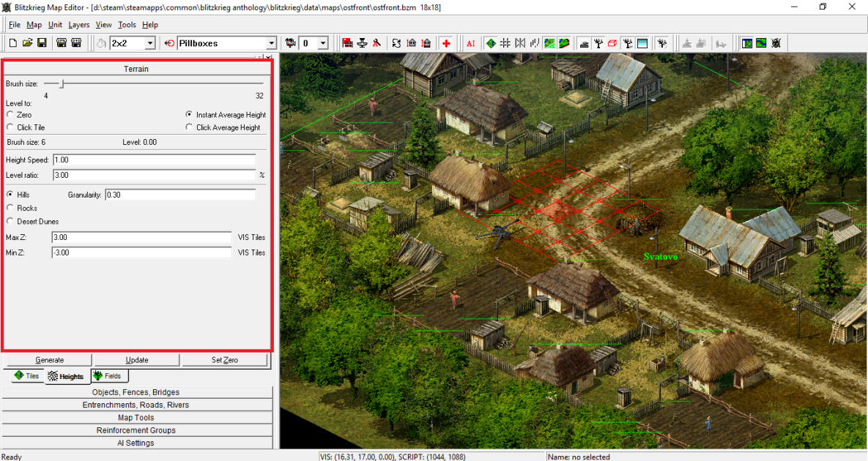Click the Save floppy disk icon
The height and width of the screenshot is (461, 868).
(42, 43)
